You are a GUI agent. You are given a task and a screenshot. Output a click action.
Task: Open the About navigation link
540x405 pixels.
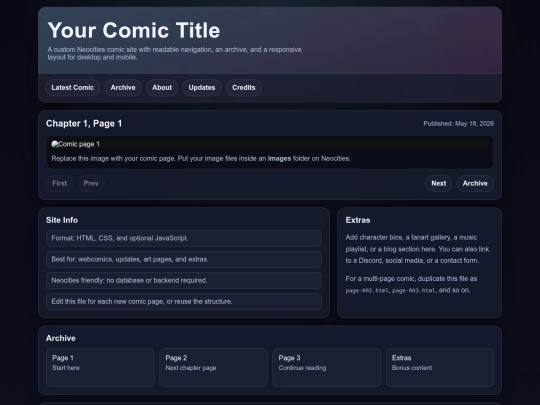click(x=162, y=87)
